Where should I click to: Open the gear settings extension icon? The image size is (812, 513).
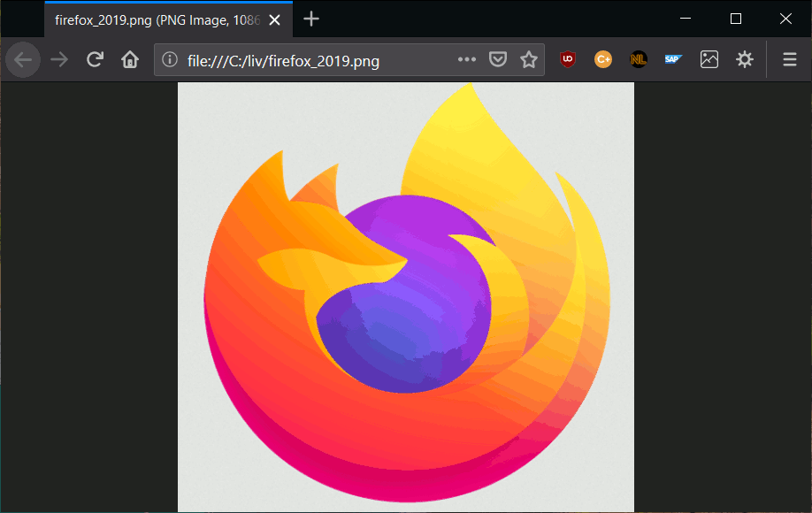(745, 59)
